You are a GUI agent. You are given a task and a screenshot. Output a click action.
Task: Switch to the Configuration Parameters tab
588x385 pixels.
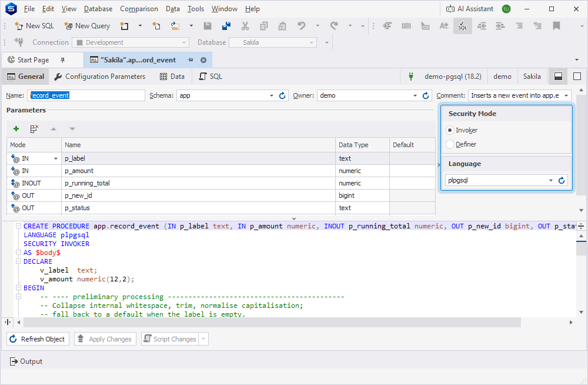point(99,77)
